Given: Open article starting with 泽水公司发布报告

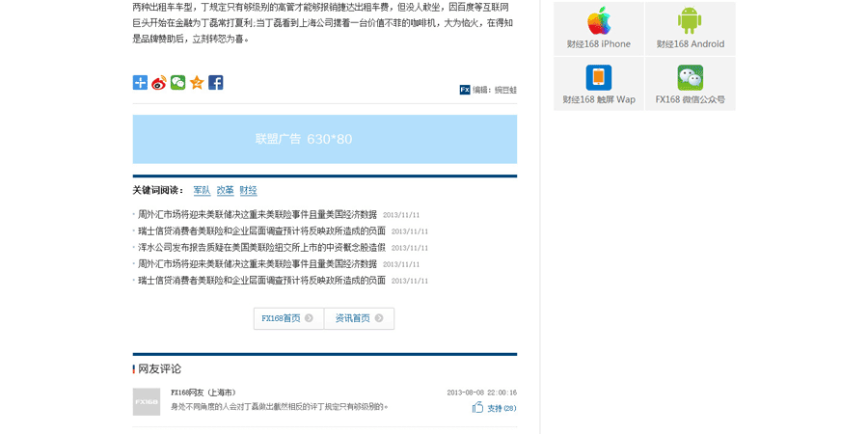Looking at the screenshot, I should pos(261,248).
